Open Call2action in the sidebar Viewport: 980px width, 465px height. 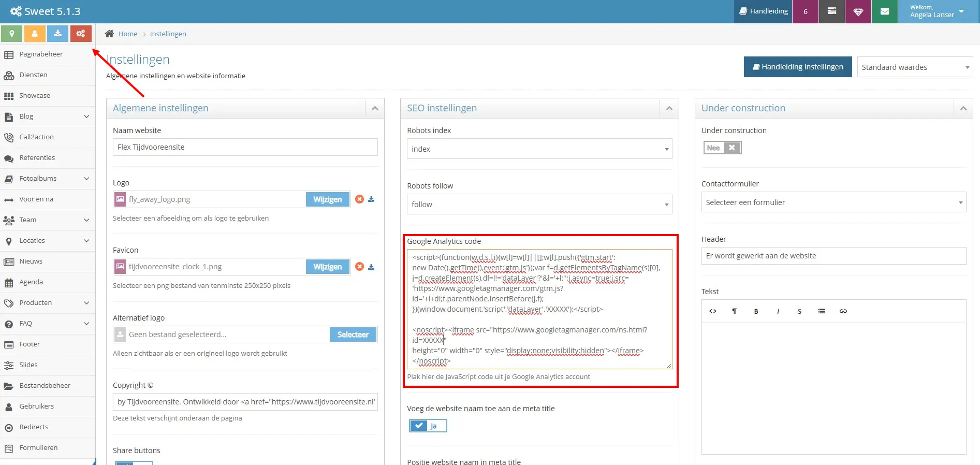tap(48, 137)
